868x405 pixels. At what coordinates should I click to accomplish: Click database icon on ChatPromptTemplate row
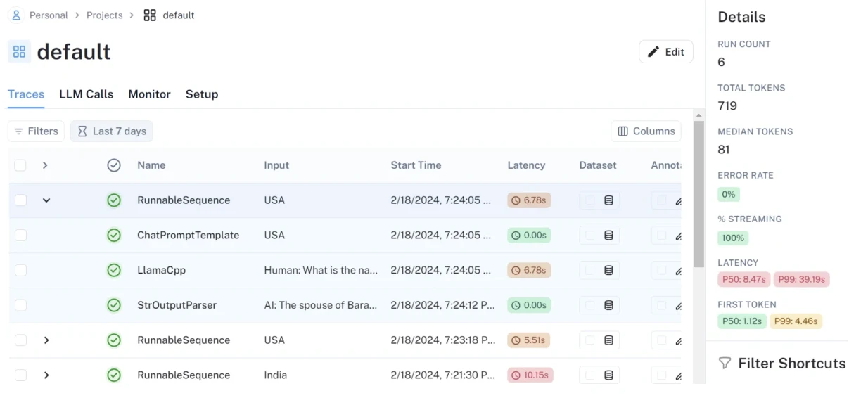(609, 236)
